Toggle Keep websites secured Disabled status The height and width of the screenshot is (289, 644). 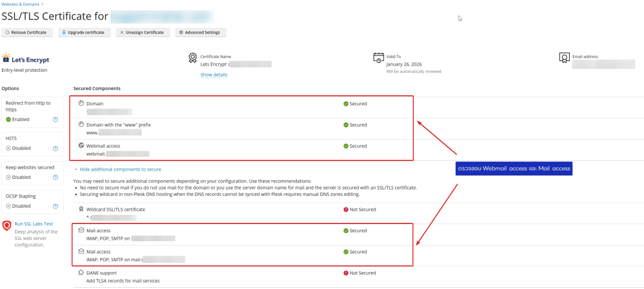click(x=18, y=178)
